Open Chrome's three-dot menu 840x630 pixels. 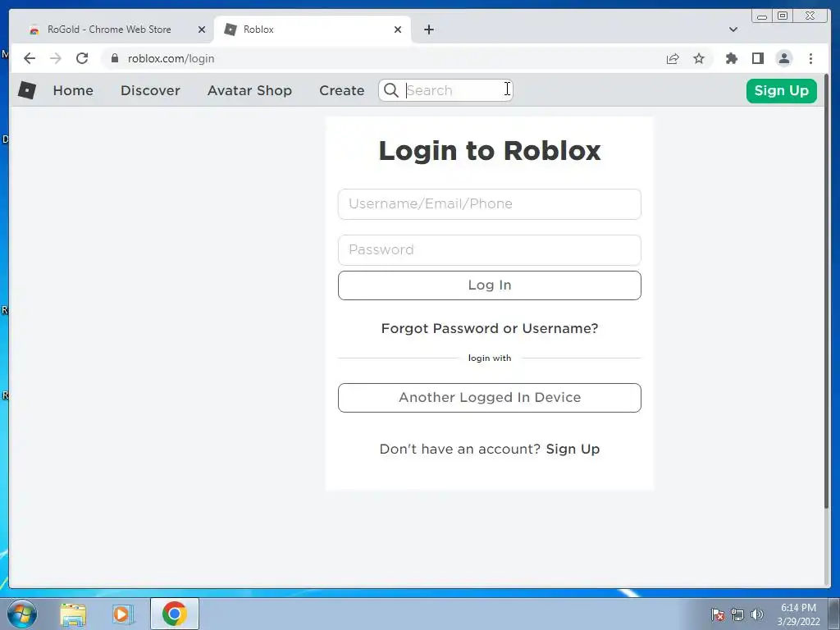[x=810, y=58]
